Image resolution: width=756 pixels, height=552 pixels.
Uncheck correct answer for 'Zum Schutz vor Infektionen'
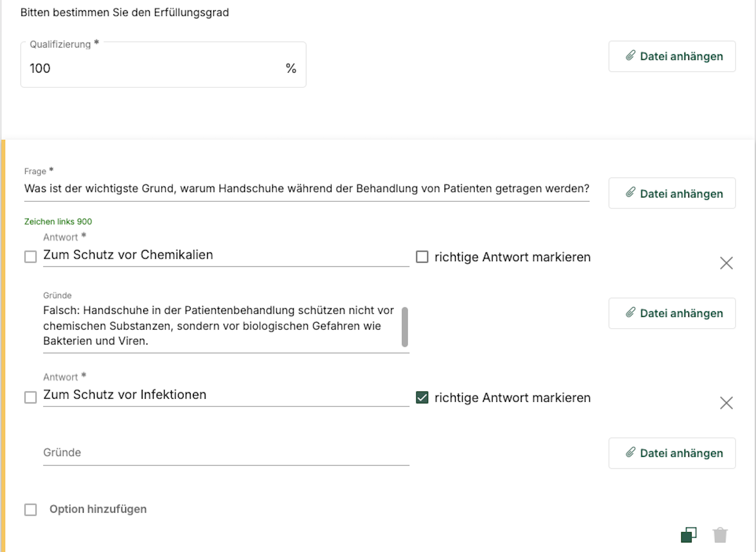[x=422, y=398]
